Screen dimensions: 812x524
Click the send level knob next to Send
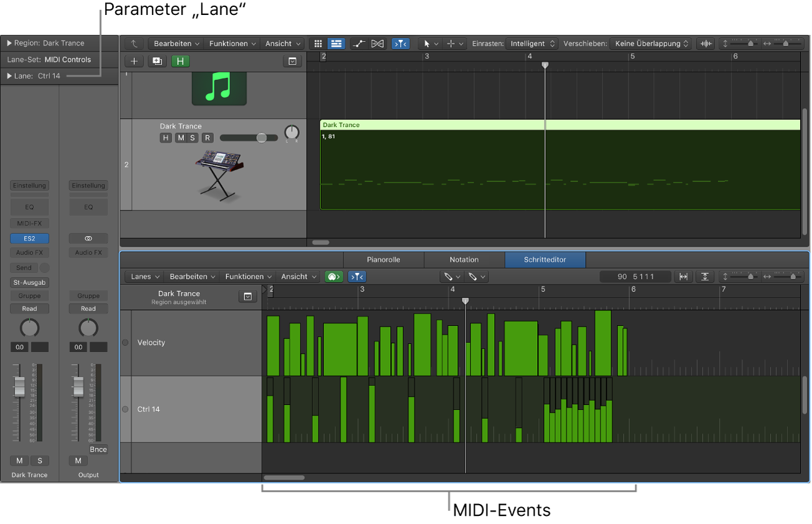45,268
